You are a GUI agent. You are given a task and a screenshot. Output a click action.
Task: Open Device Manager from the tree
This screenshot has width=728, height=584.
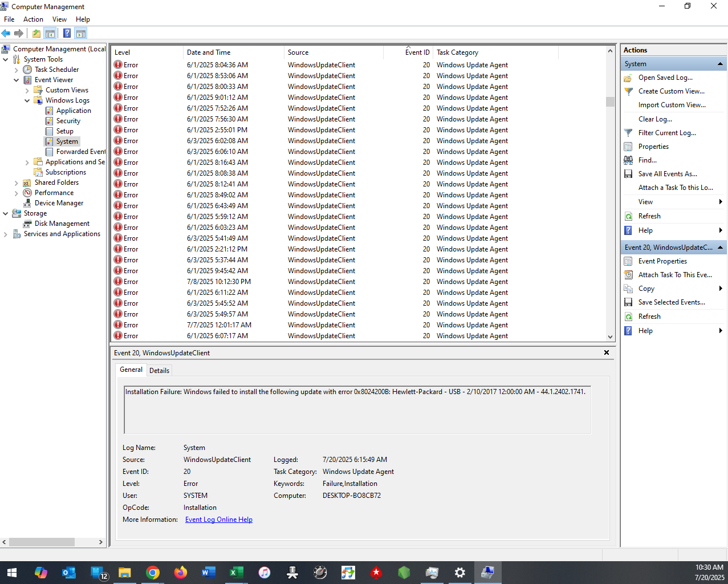tap(59, 203)
